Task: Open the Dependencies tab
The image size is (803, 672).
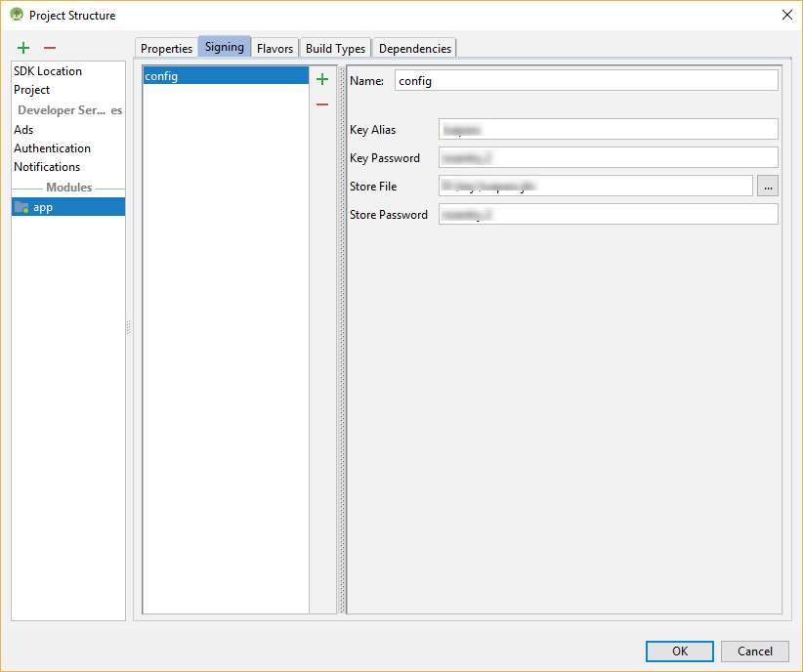Action: 414,48
